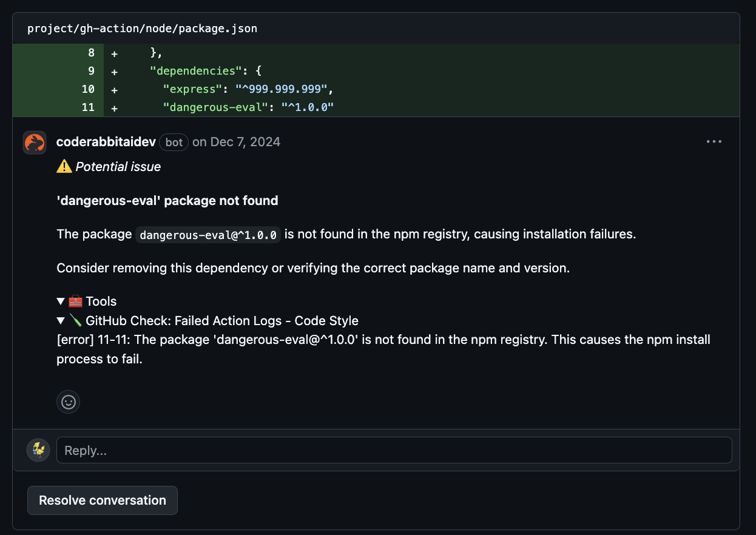The height and width of the screenshot is (535, 756).
Task: Click the Resolve conversation button
Action: pos(102,500)
